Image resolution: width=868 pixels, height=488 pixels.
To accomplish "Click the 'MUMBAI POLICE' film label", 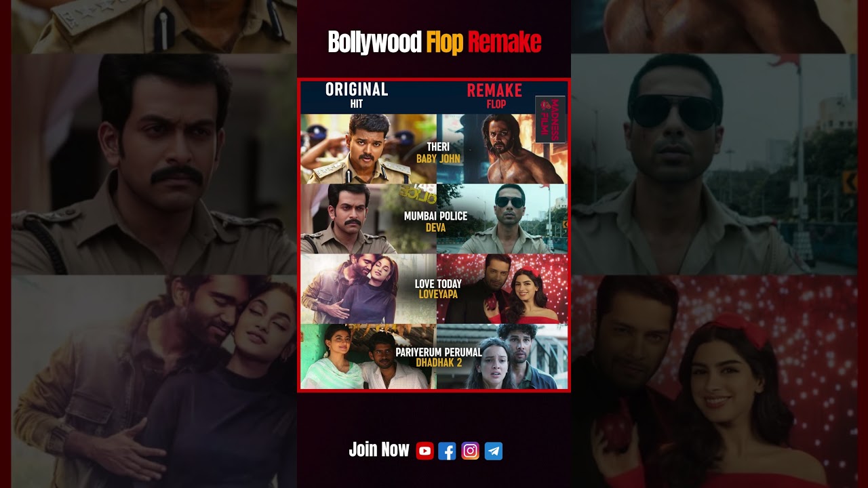I will click(x=435, y=216).
